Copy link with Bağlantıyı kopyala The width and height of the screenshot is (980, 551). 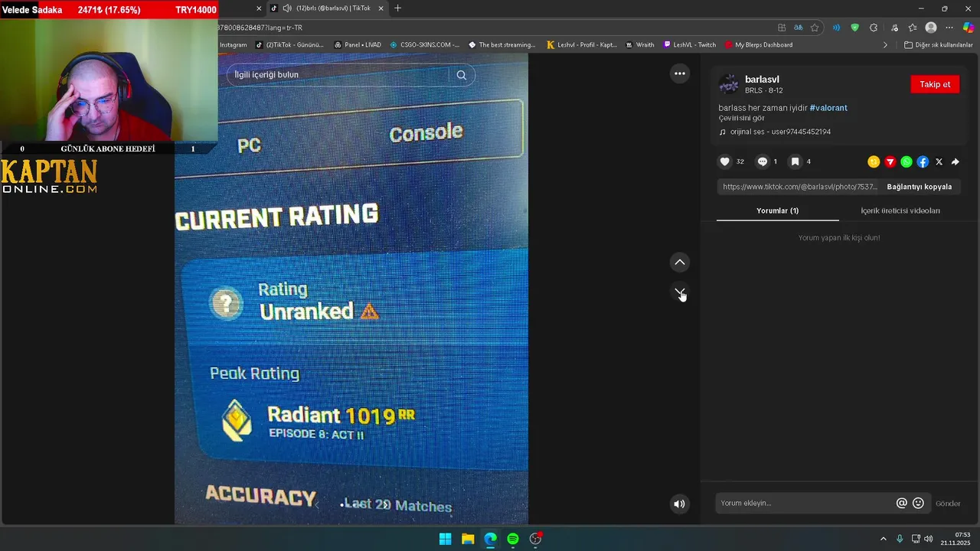tap(919, 187)
